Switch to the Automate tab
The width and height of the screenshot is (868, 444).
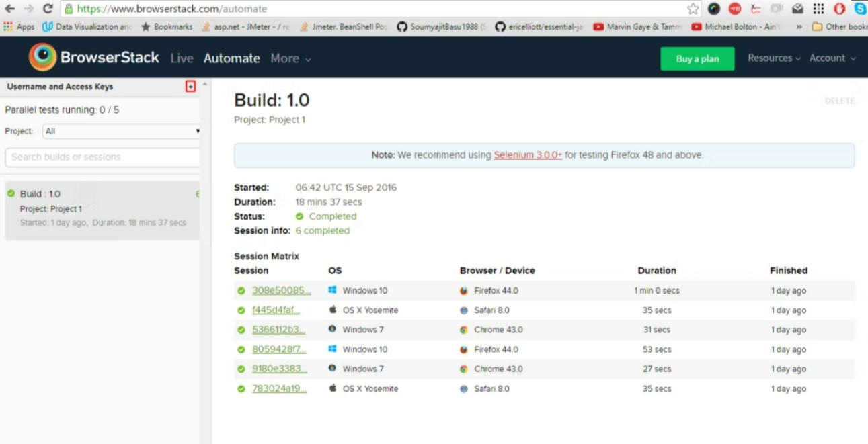(x=232, y=58)
